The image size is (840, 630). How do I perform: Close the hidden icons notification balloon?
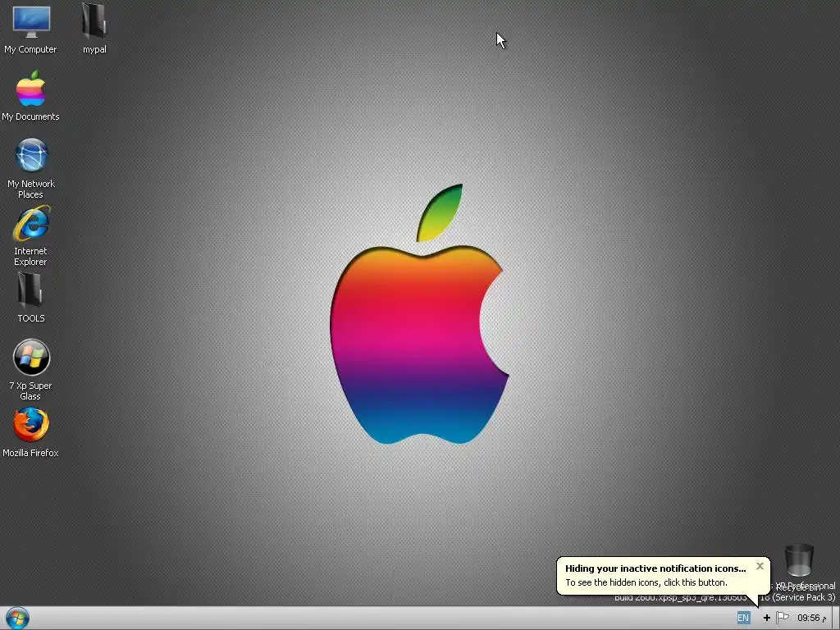(x=760, y=566)
